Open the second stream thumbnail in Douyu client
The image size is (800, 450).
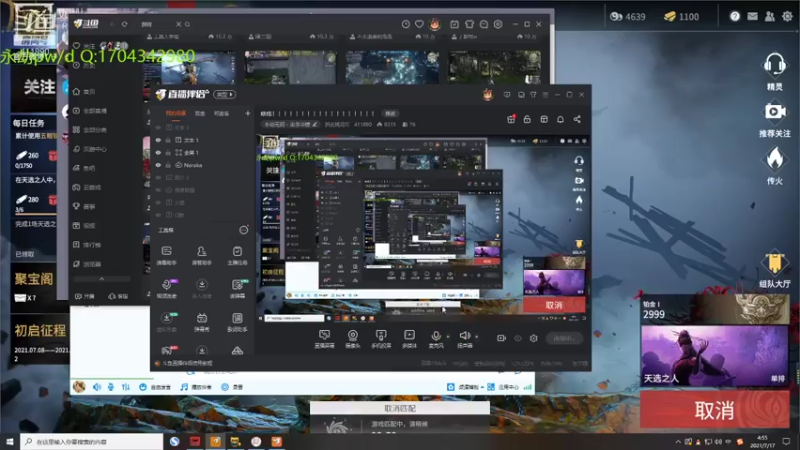pyautogui.click(x=290, y=67)
